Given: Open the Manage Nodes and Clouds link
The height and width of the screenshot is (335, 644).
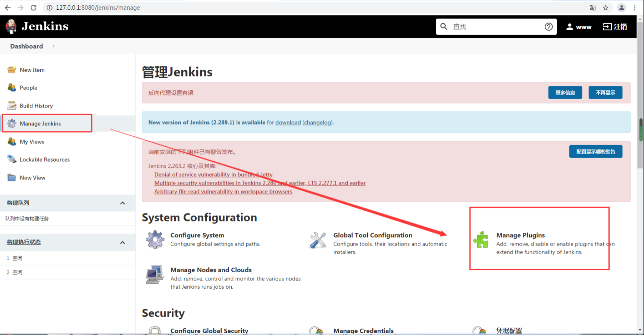Looking at the screenshot, I should click(211, 270).
